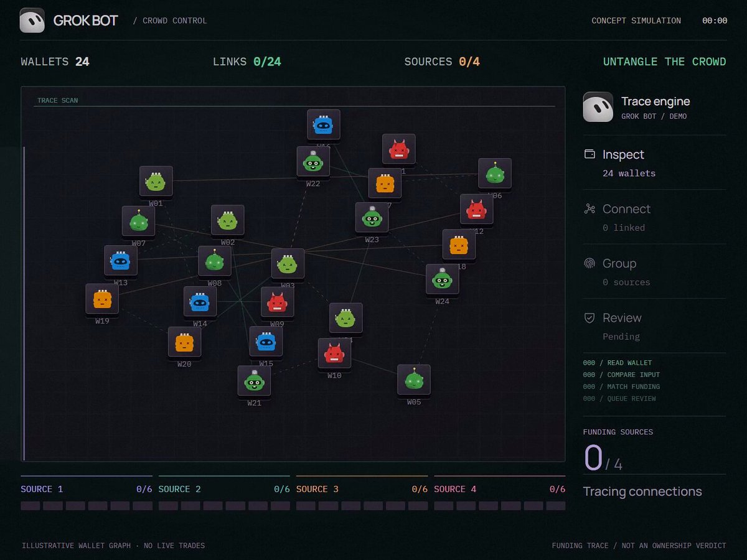Click the Grok Bot logo icon
The image size is (747, 560).
[32, 21]
